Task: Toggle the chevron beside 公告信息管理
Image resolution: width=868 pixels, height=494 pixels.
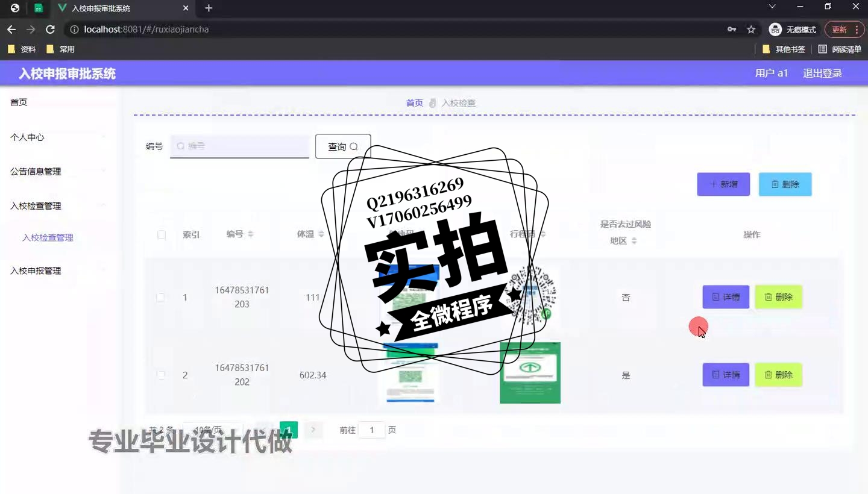Action: point(103,171)
